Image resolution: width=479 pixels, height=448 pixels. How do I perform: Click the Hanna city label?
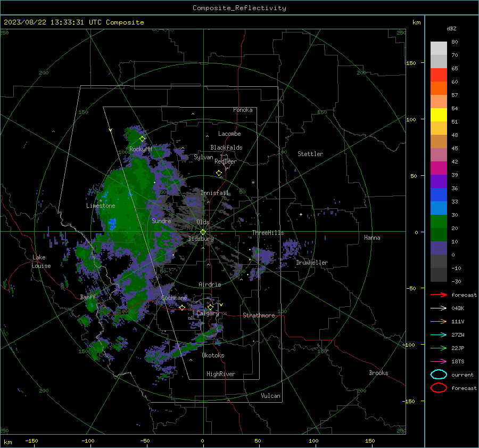(372, 238)
